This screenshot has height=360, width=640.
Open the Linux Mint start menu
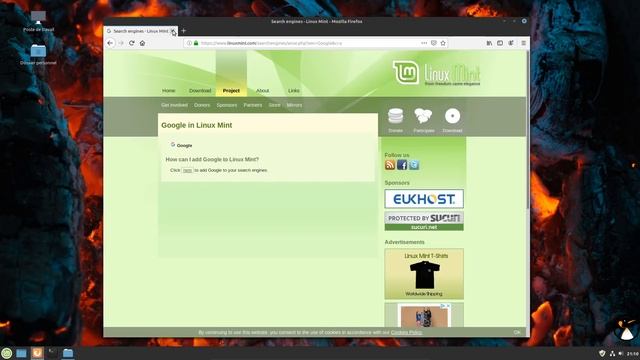[x=7, y=353]
